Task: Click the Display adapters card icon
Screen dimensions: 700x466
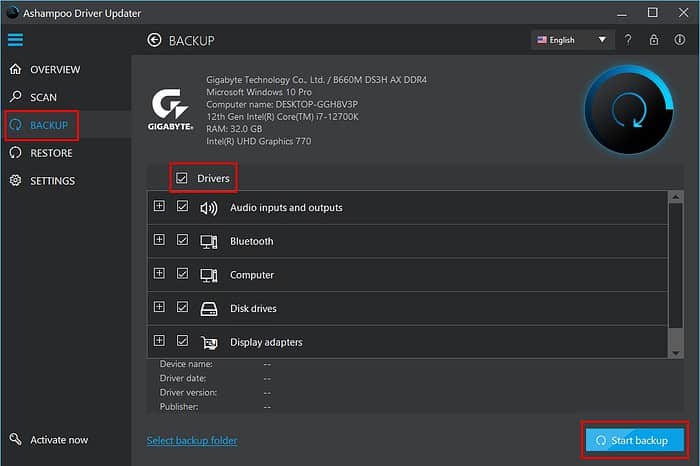Action: tap(208, 342)
